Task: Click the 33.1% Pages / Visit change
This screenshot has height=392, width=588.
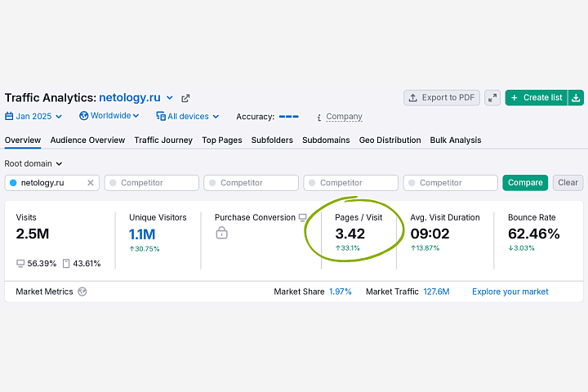Action: [x=347, y=248]
